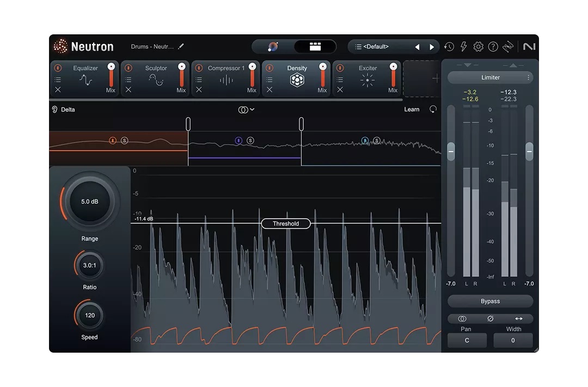588x387 pixels.
Task: Open the Exciter module
Action: click(x=367, y=80)
